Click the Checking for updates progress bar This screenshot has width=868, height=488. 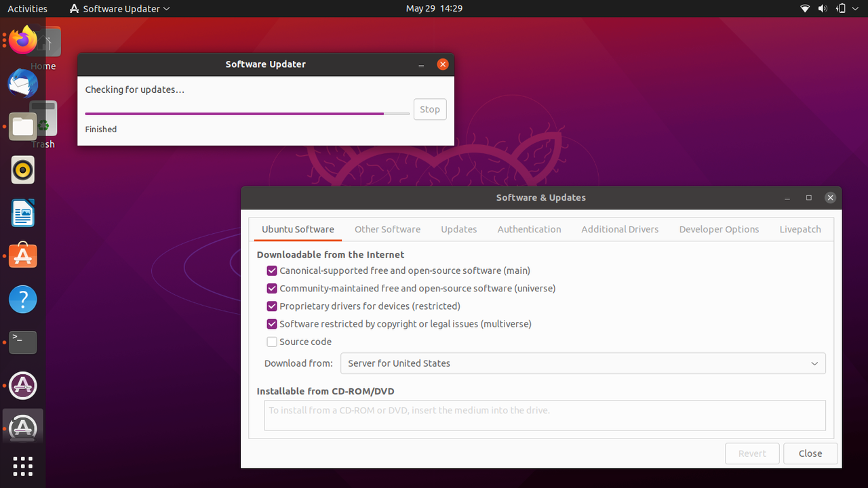coord(248,114)
